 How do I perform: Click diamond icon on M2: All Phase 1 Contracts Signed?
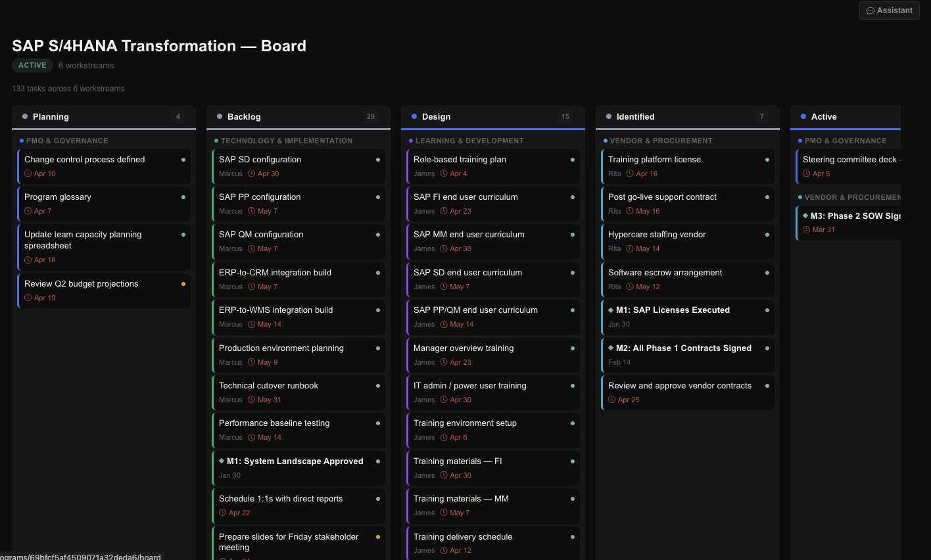click(x=611, y=348)
